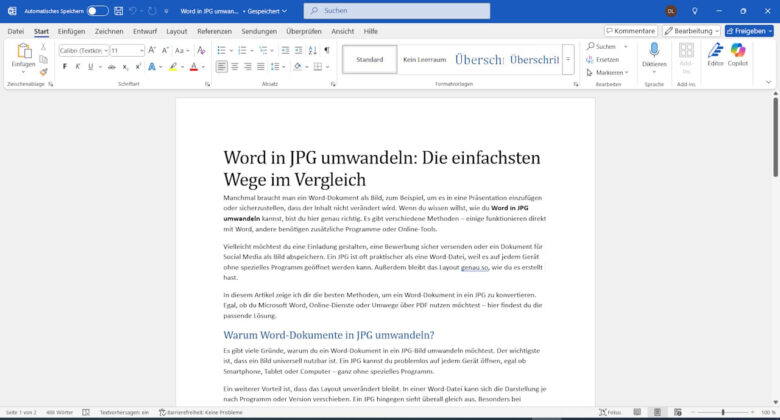Open Barrierefreiheit: Keine Probleme status
Screen dimensions: 780x420
tap(200, 412)
